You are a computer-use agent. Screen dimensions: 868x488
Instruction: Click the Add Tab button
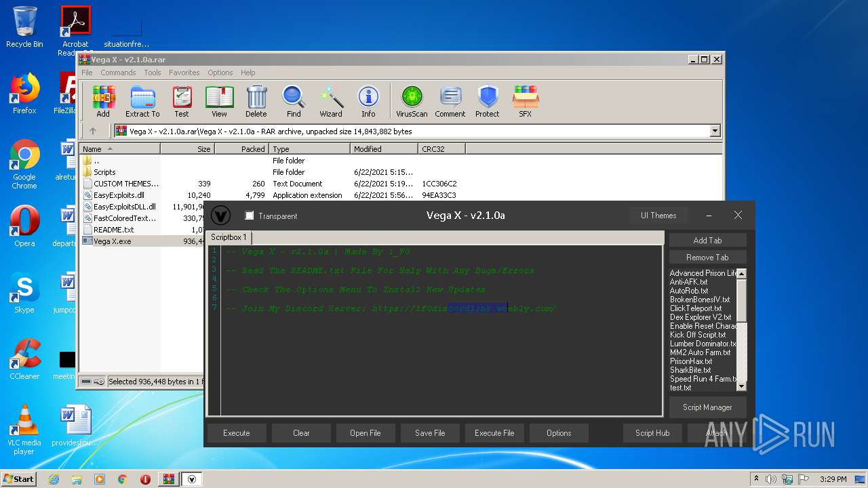click(707, 241)
